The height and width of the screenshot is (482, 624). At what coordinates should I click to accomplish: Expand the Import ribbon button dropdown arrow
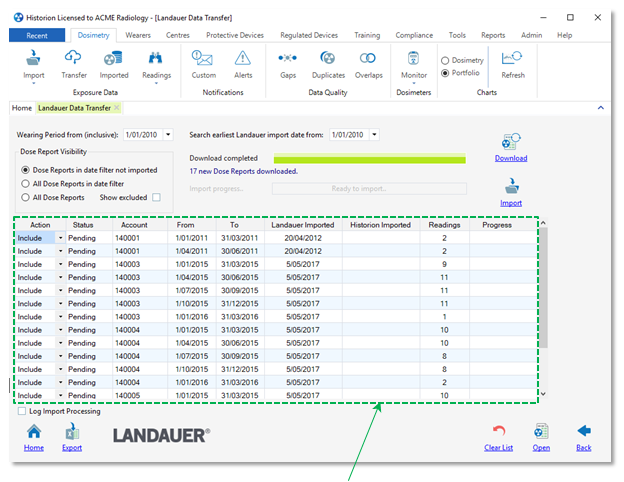click(33, 83)
